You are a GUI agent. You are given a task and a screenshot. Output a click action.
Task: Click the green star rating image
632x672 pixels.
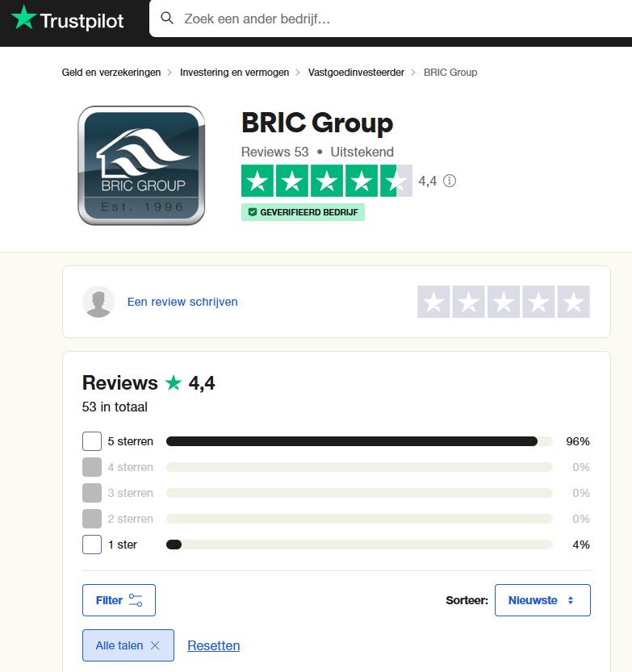pos(327,181)
